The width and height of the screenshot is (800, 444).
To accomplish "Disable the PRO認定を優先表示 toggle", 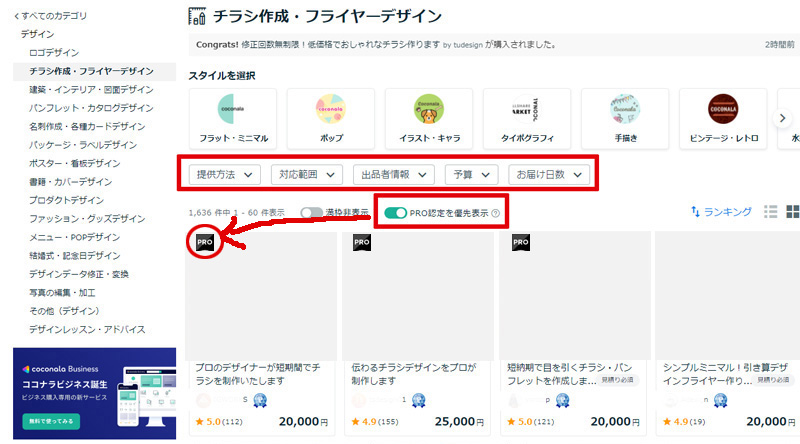I will click(395, 213).
